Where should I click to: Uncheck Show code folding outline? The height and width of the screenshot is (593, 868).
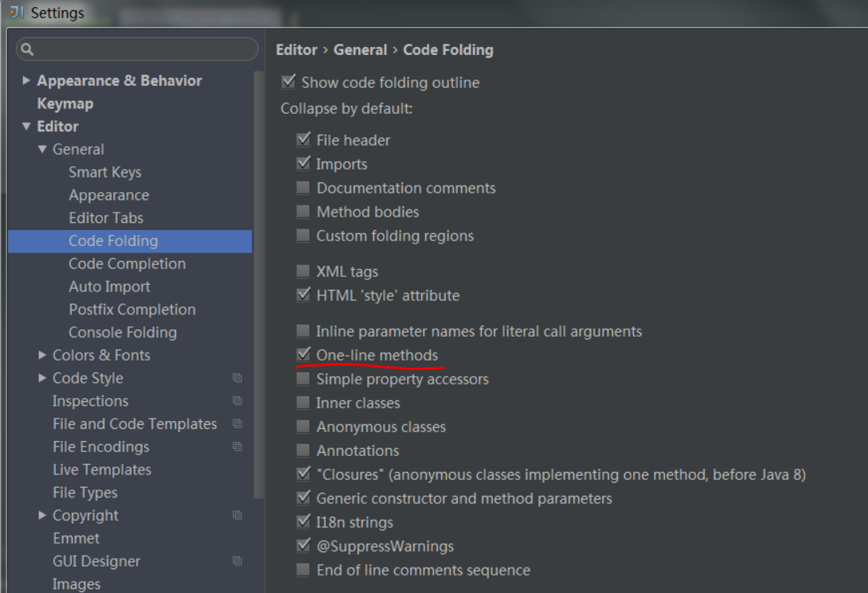click(x=288, y=82)
